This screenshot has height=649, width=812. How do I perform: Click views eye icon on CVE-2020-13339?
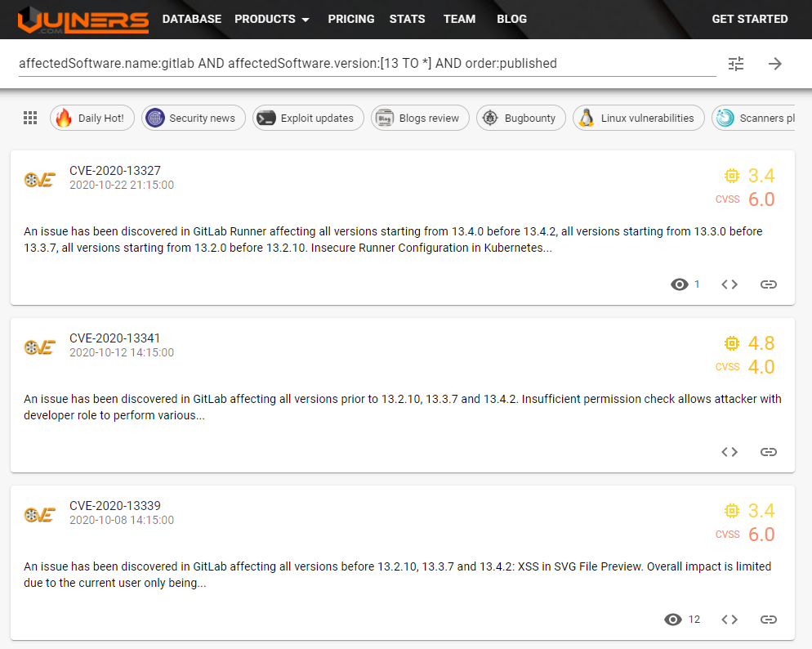pos(673,620)
